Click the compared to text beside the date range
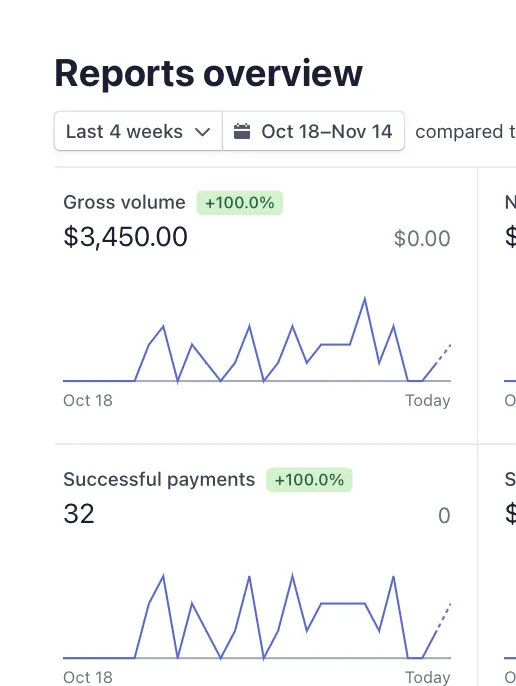Screen dimensions: 516x686 click(x=465, y=132)
